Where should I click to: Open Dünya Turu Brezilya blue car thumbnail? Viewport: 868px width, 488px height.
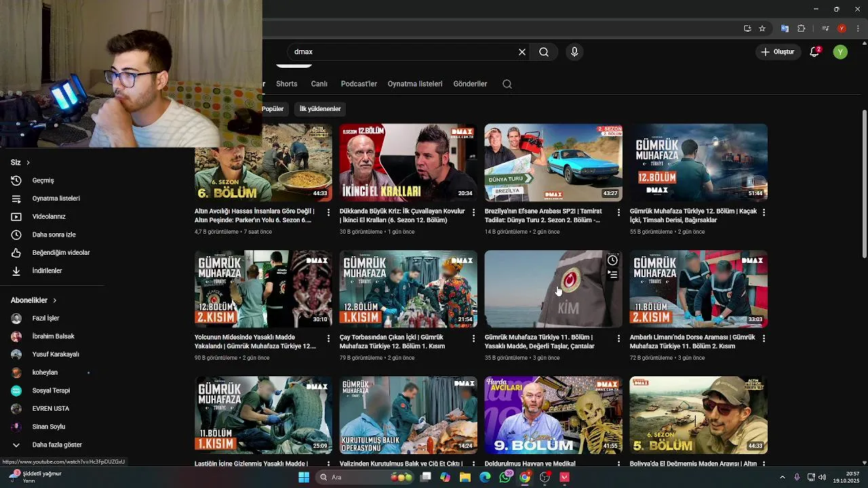tap(553, 163)
